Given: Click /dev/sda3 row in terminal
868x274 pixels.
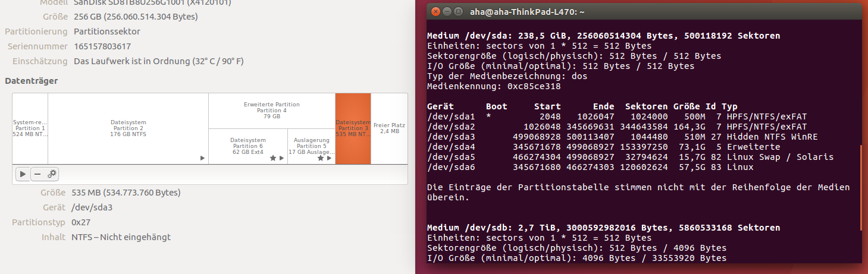Looking at the screenshot, I should [x=622, y=137].
